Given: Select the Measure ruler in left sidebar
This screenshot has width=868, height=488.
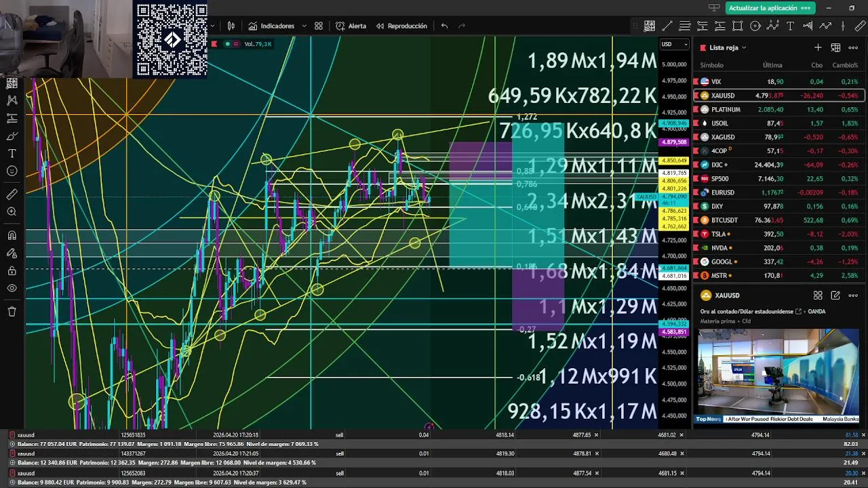Looking at the screenshot, I should coord(12,195).
